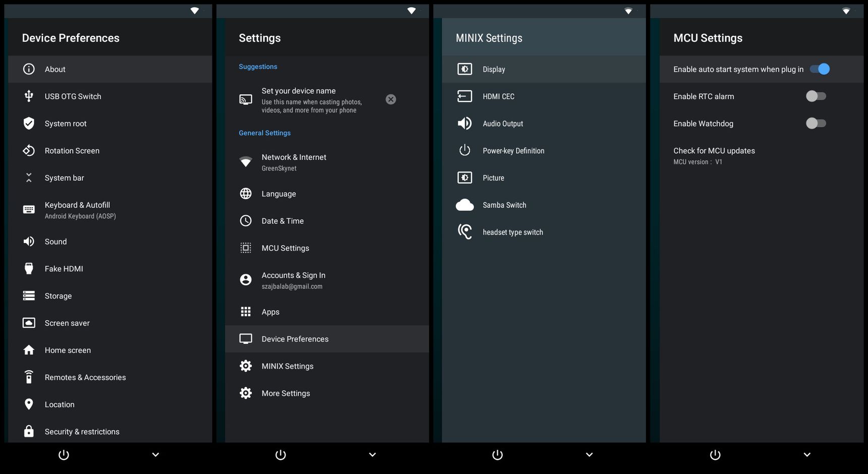
Task: Click the Device Preferences monitor icon
Action: tap(246, 339)
